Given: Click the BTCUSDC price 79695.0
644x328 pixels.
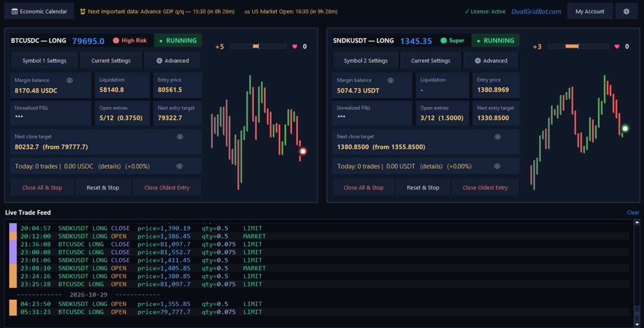Looking at the screenshot, I should click(88, 41).
